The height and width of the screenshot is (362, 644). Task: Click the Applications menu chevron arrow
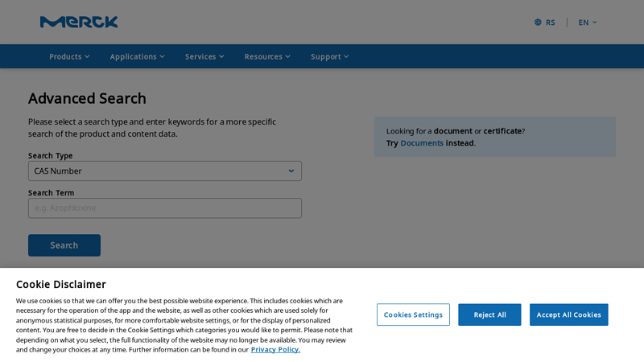(x=163, y=56)
